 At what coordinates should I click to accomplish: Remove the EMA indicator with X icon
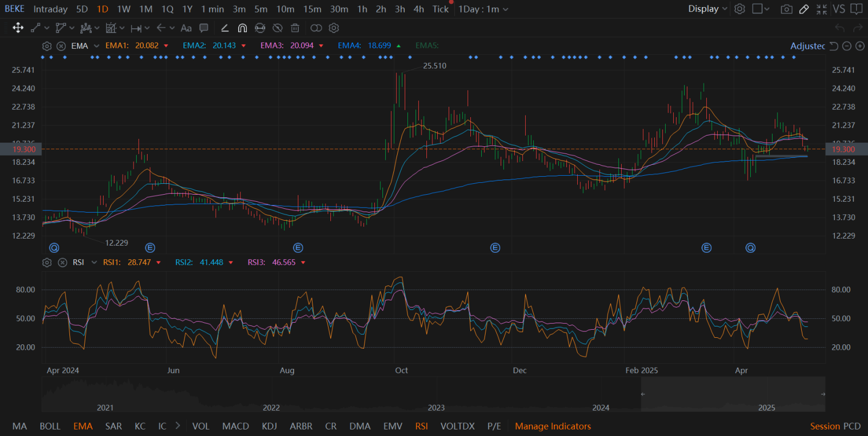61,46
